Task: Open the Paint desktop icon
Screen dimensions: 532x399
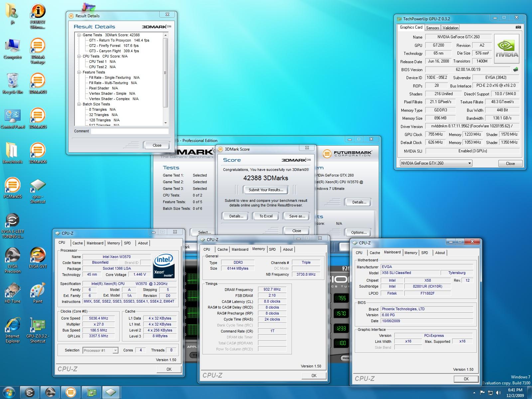Action: click(x=38, y=293)
